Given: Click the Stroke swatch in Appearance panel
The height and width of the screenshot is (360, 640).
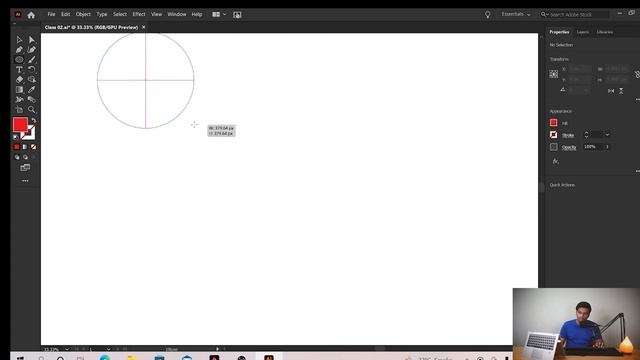Looking at the screenshot, I should click(553, 135).
